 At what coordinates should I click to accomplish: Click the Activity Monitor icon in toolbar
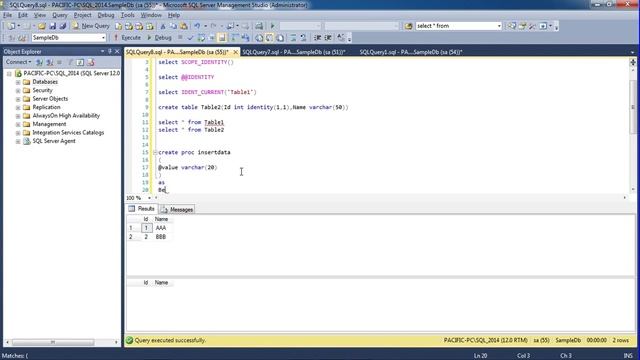tap(259, 26)
